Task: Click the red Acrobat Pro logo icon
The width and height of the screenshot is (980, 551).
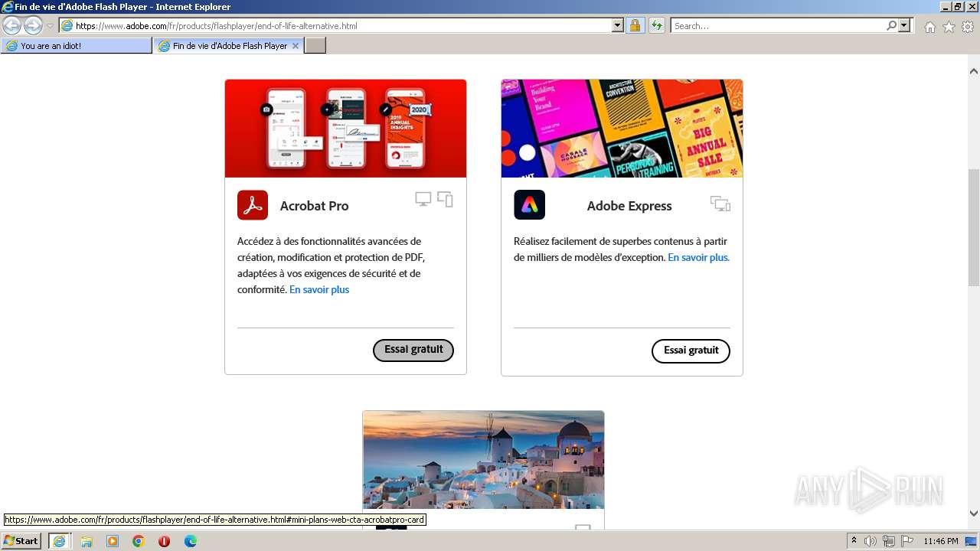Action: tap(253, 205)
